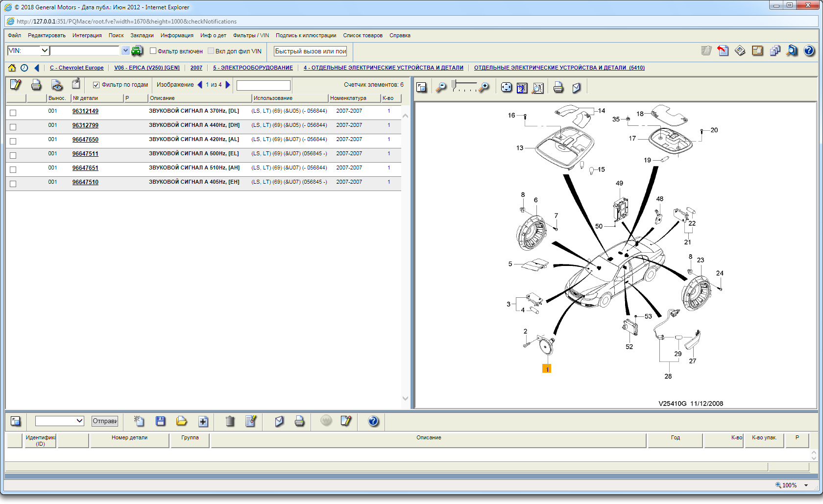
Task: Click the illustration zoom slider
Action: point(463,86)
